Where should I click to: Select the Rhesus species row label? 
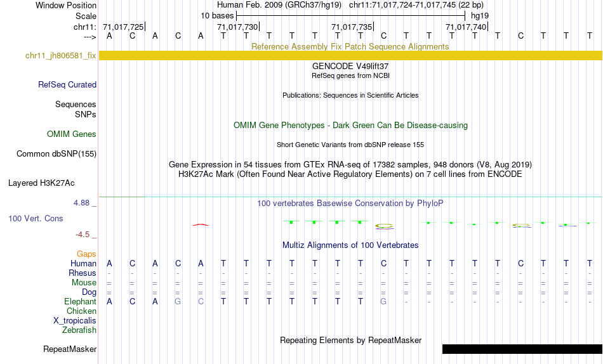pos(82,273)
